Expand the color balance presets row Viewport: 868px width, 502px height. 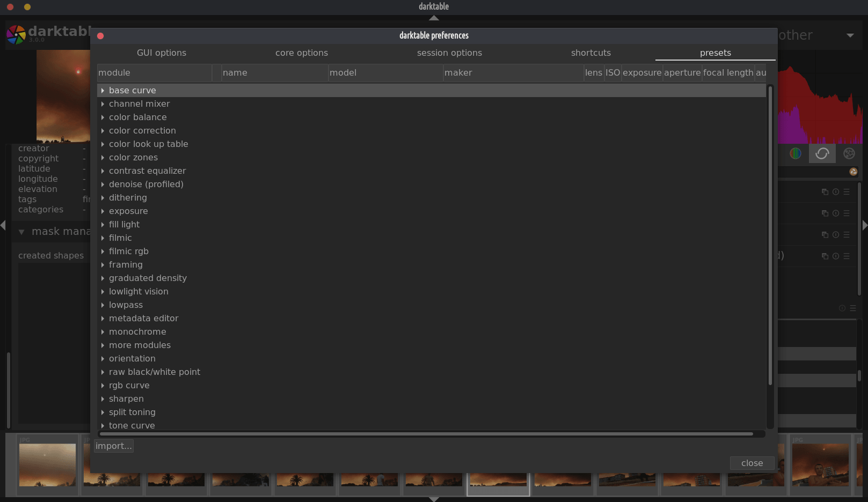click(x=103, y=117)
